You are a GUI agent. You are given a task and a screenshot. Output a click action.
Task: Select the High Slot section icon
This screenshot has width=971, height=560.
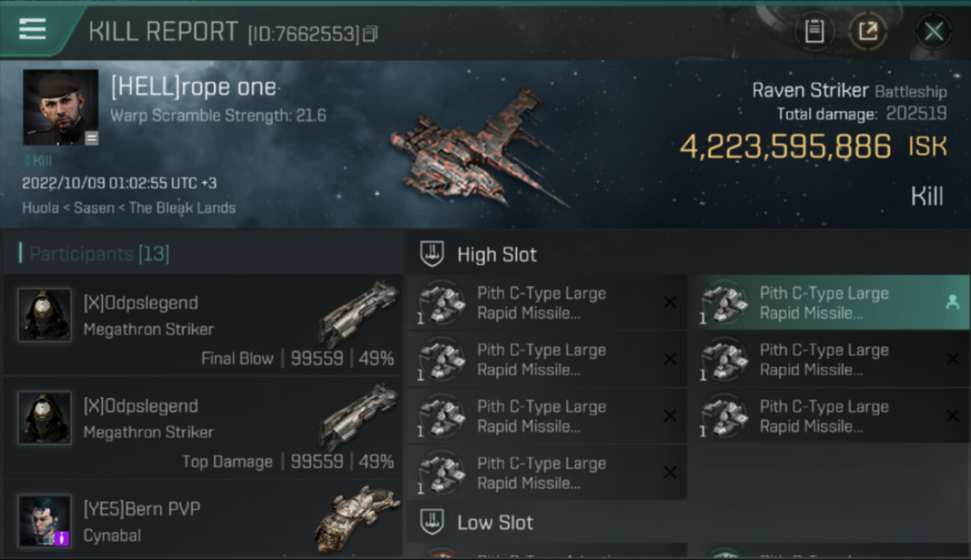click(432, 254)
